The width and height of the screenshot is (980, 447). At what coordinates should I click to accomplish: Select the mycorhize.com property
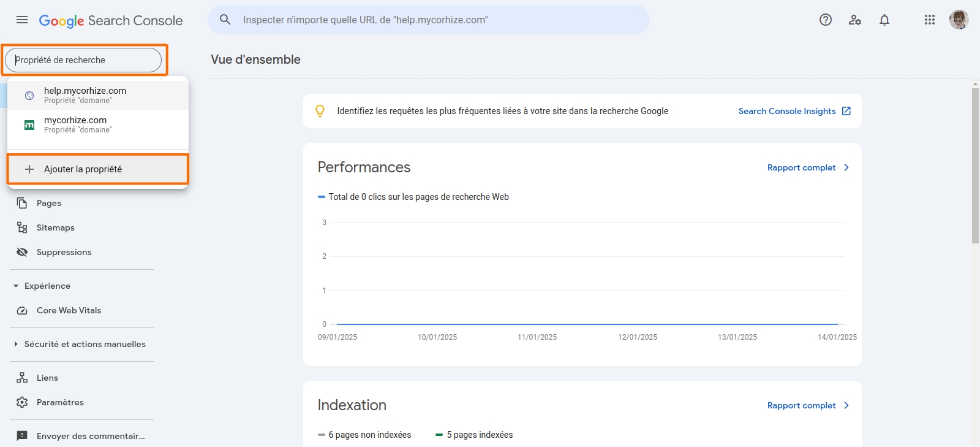(x=98, y=125)
